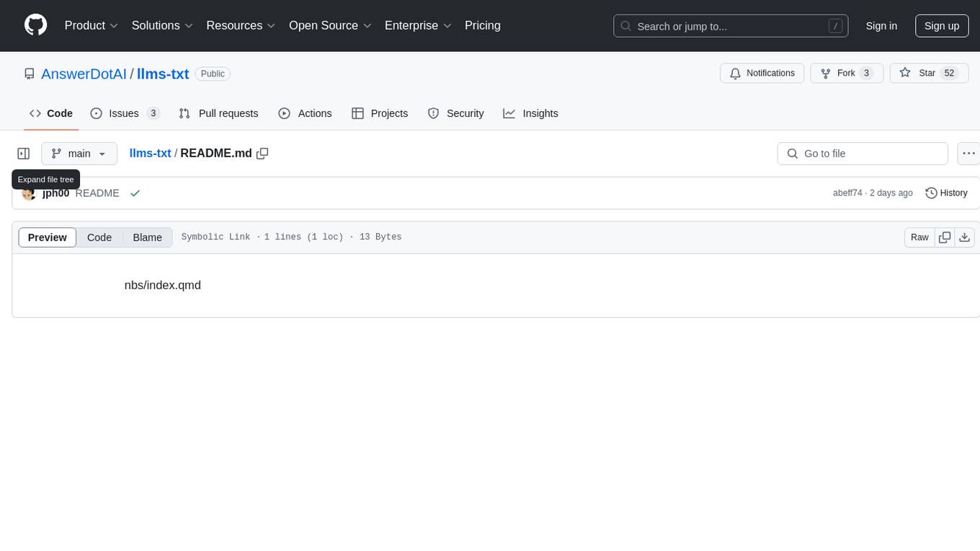Click the Star count 52
This screenshot has width=980, height=551.
(950, 74)
